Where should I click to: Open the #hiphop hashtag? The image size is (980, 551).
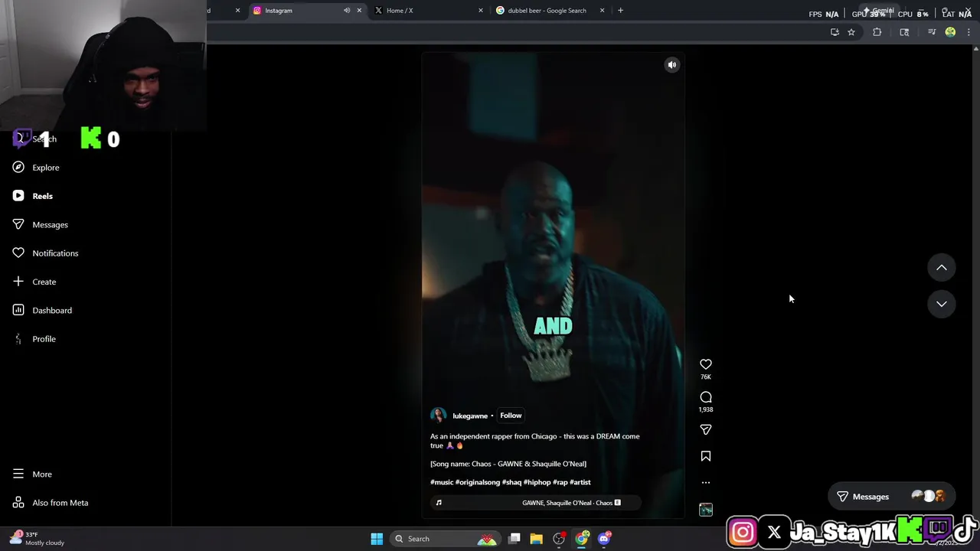click(x=537, y=482)
